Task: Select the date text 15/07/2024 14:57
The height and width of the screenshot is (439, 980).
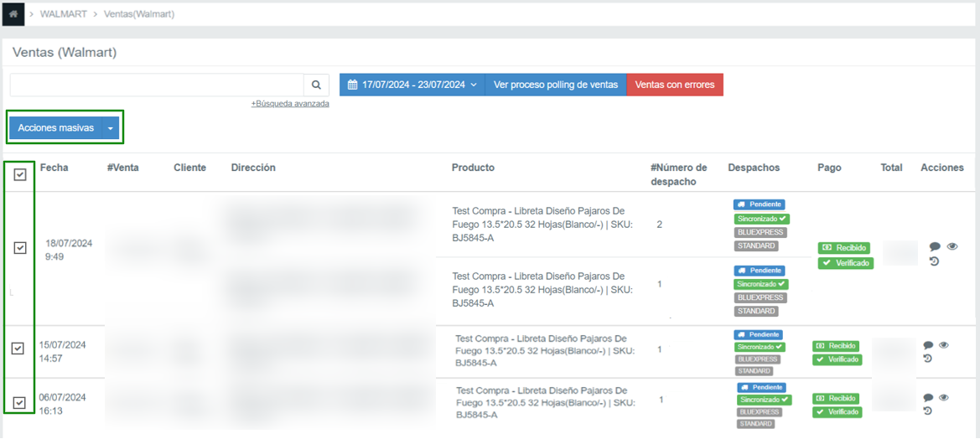Action: point(63,352)
